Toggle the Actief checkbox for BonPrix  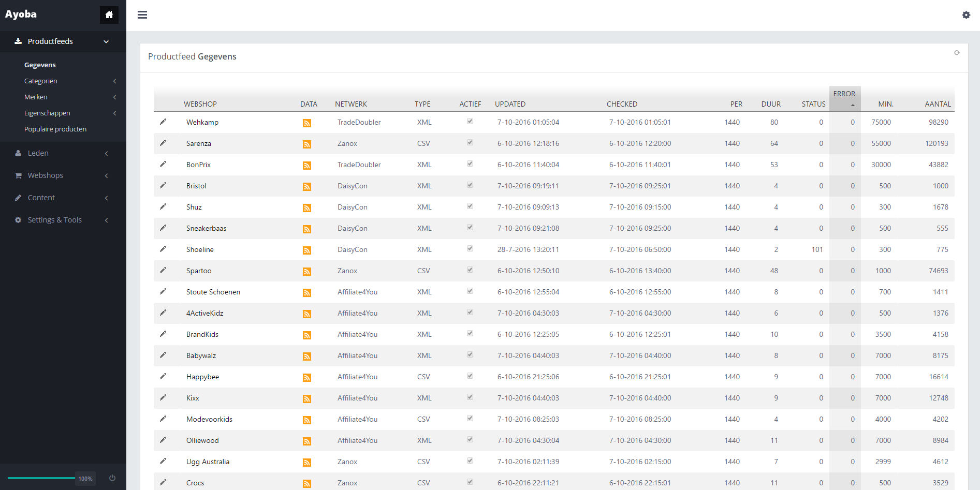click(x=470, y=164)
